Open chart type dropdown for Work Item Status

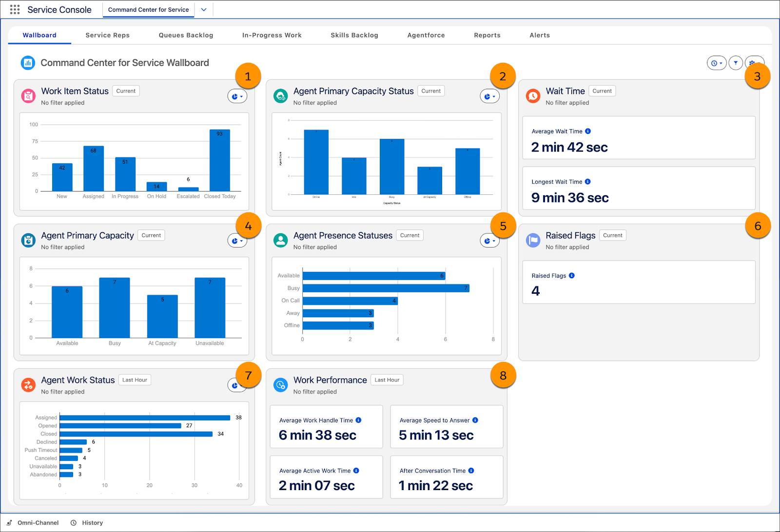237,96
